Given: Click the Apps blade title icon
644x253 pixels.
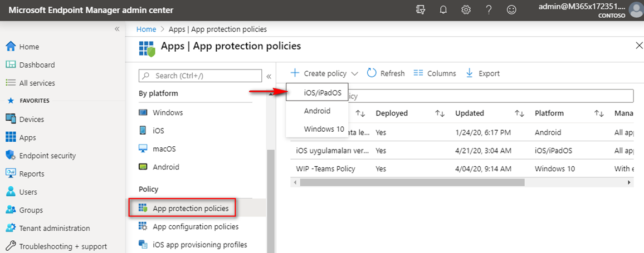Looking at the screenshot, I should [147, 48].
